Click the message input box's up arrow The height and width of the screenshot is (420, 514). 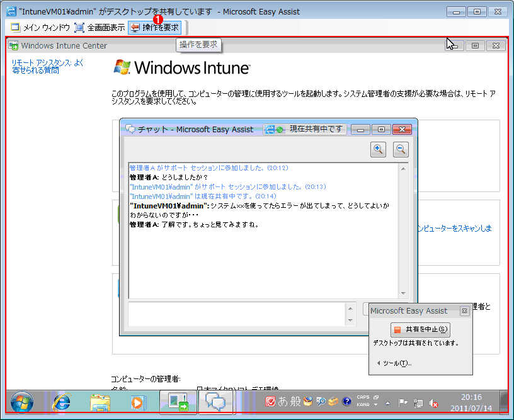click(350, 309)
